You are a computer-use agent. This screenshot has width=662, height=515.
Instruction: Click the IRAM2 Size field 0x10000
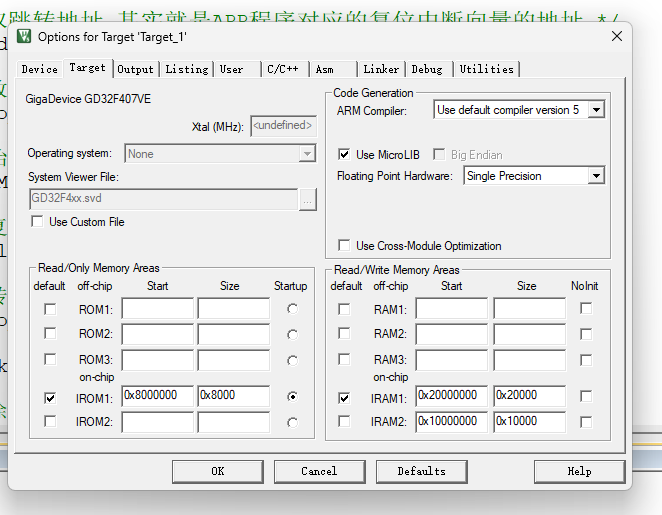pyautogui.click(x=530, y=422)
